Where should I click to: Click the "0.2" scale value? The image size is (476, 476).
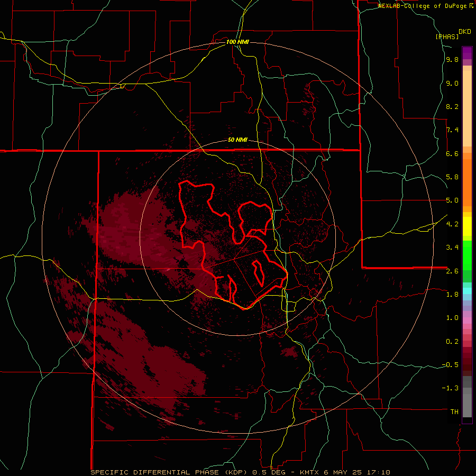point(452,342)
